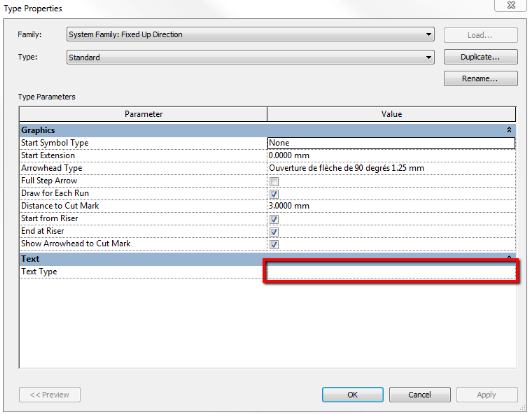Select the Start from Riser label
This screenshot has height=414, width=528.
tap(50, 218)
